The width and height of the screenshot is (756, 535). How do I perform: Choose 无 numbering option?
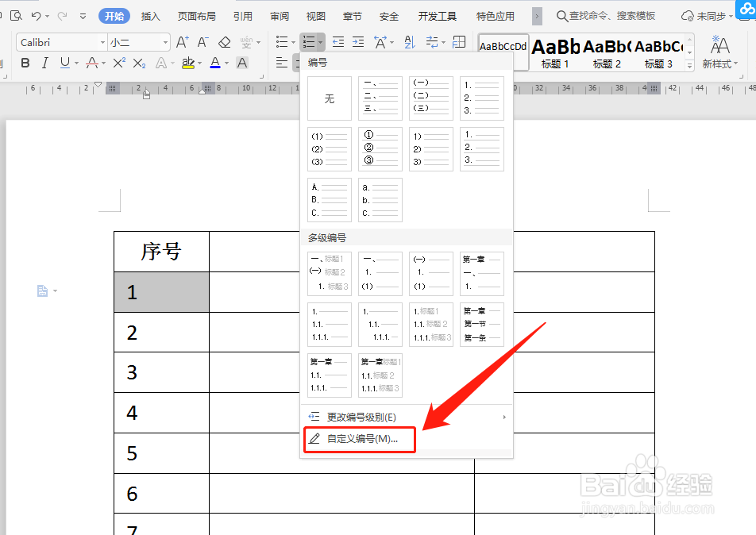330,98
